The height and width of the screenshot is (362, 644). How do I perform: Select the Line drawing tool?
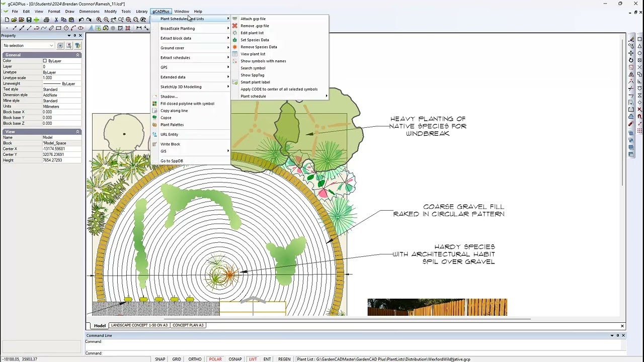click(29, 28)
